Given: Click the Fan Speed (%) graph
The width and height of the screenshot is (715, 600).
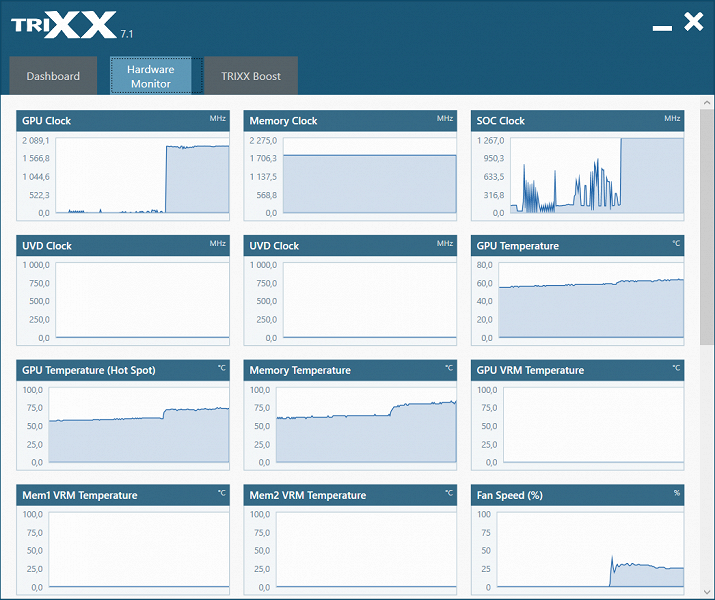Looking at the screenshot, I should point(590,549).
